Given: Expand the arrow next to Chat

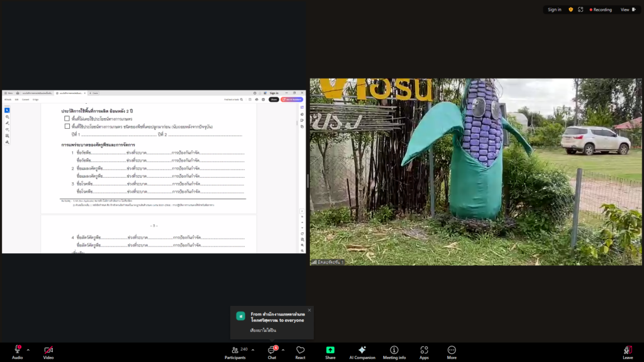Looking at the screenshot, I should tap(283, 350).
